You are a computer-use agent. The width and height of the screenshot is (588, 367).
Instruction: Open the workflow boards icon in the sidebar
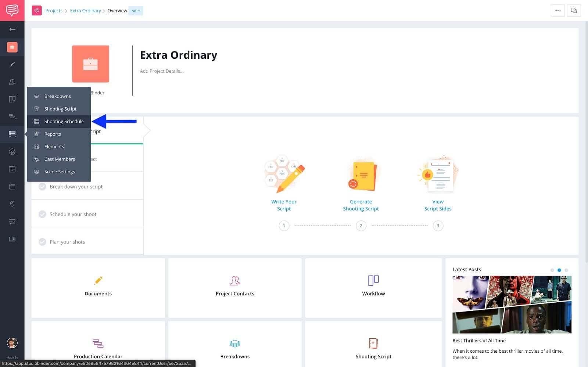point(12,99)
